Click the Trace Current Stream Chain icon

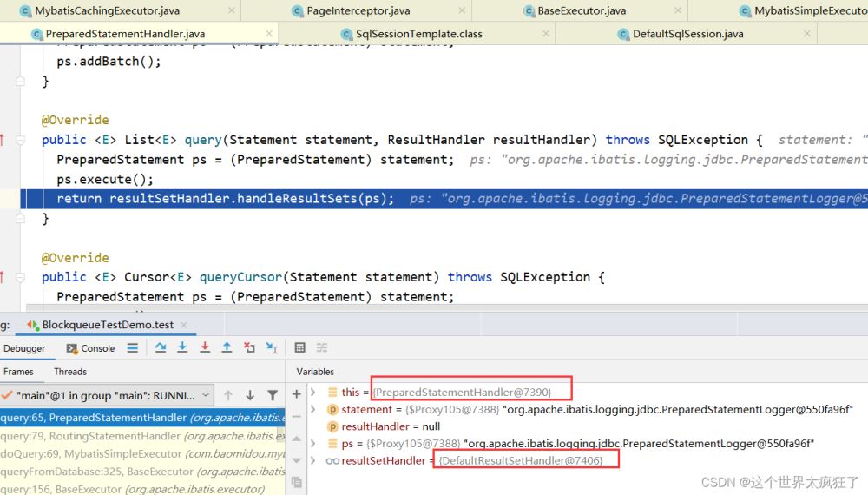coord(322,347)
